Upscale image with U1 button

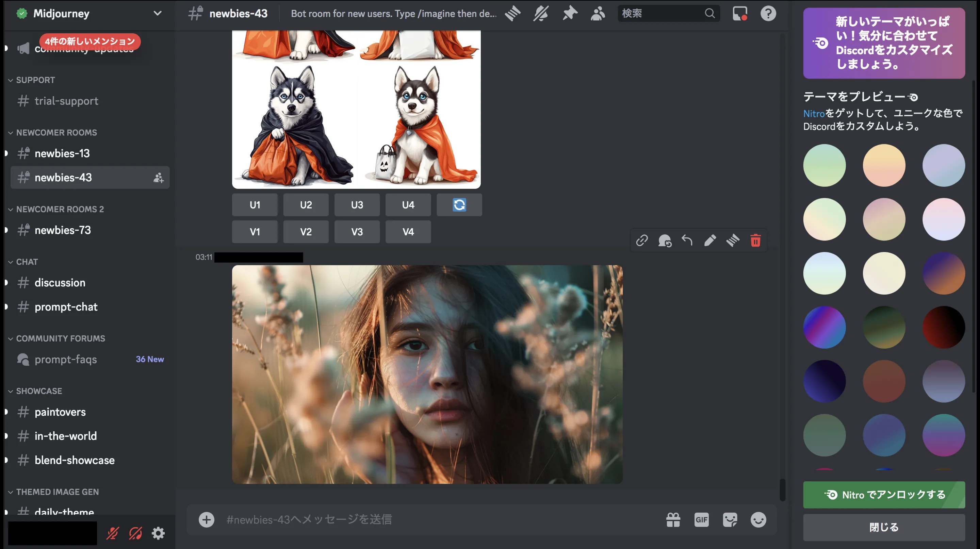click(x=255, y=205)
